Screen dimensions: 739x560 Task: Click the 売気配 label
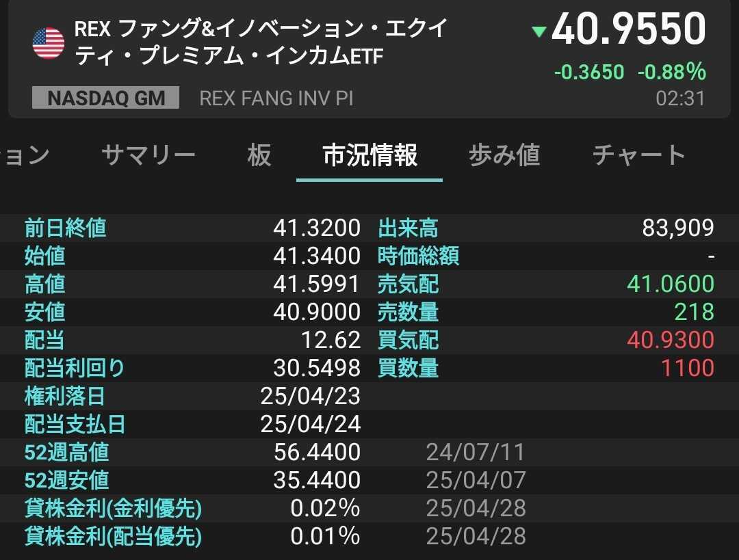408,284
